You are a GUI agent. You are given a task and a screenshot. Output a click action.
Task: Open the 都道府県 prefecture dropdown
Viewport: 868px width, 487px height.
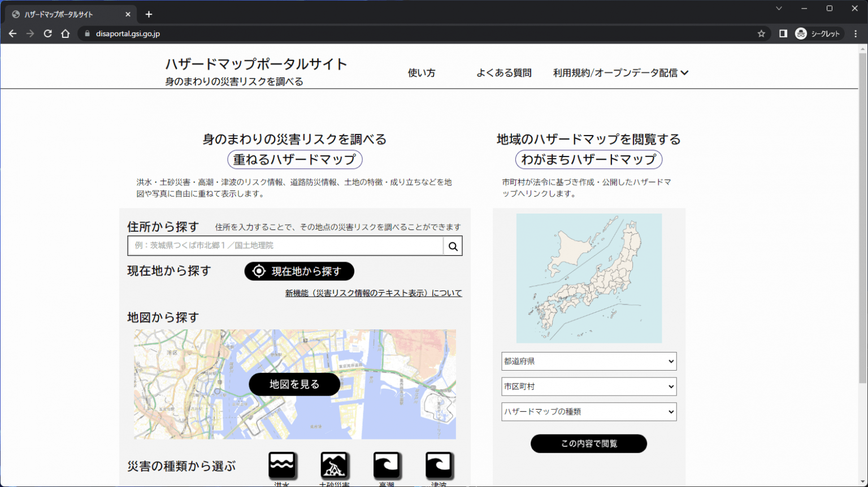click(588, 362)
